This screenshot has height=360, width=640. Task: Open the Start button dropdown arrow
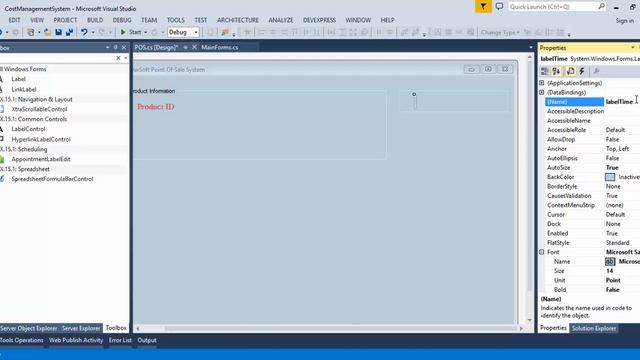click(x=145, y=32)
